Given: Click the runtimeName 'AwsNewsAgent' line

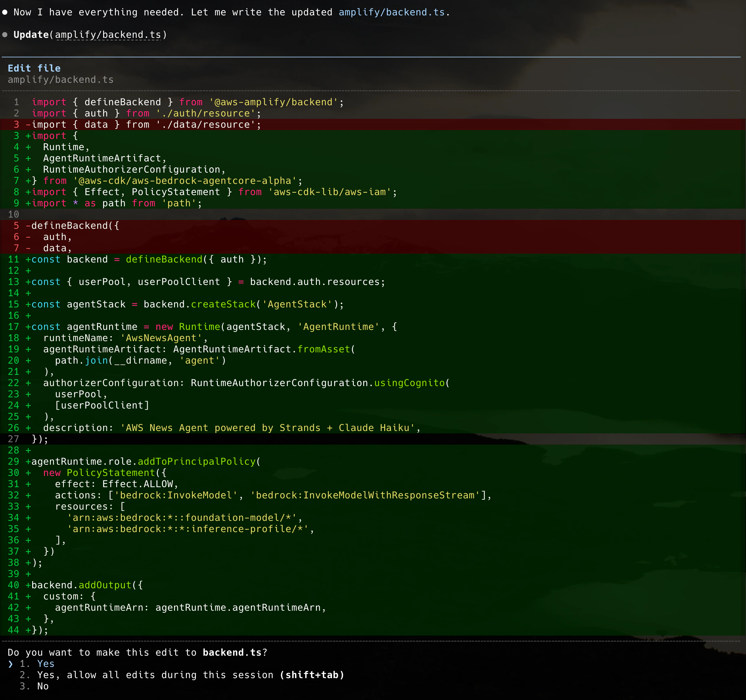Looking at the screenshot, I should pyautogui.click(x=373, y=338).
